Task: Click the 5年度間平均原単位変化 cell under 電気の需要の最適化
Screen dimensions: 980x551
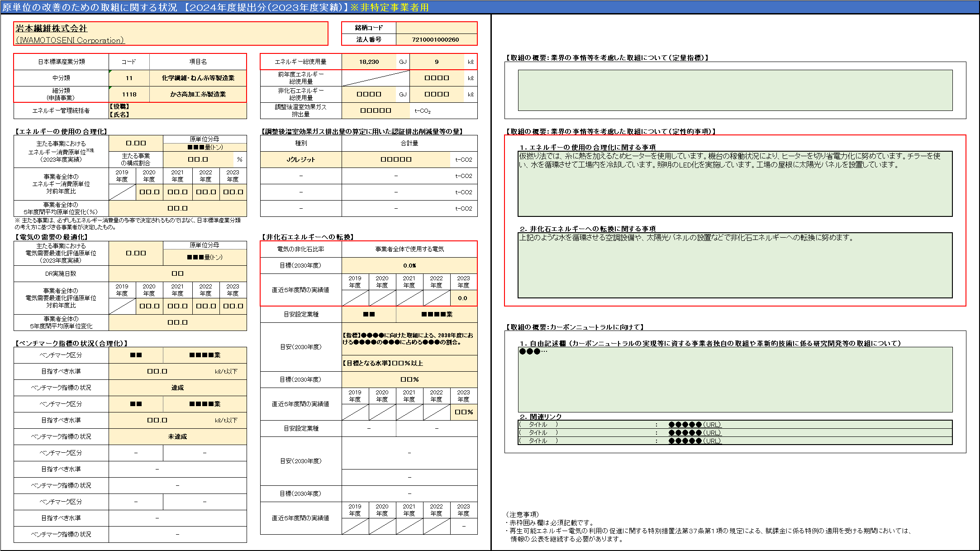Action: coord(177,322)
